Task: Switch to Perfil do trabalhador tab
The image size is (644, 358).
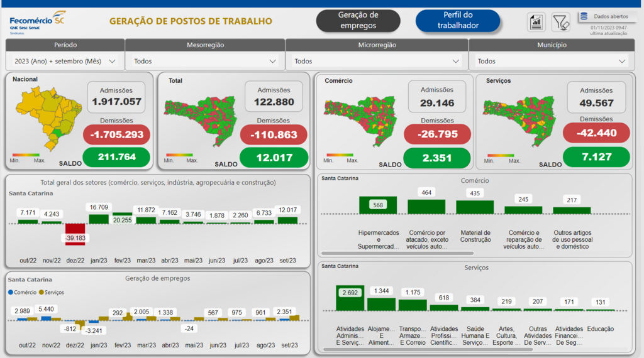Action: coord(457,20)
